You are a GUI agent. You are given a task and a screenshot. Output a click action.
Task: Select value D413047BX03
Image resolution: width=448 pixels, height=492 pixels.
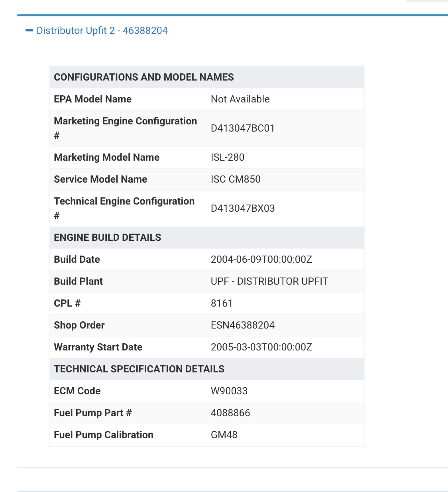pyautogui.click(x=243, y=209)
